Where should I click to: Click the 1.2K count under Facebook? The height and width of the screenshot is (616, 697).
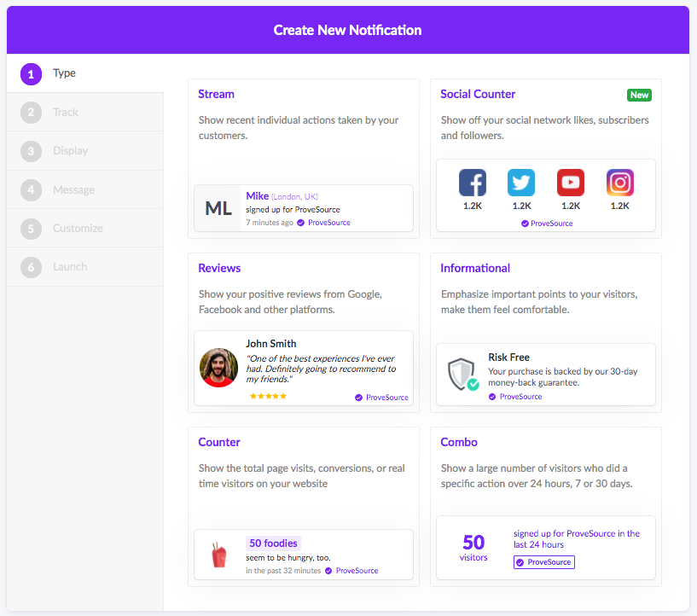[x=473, y=206]
